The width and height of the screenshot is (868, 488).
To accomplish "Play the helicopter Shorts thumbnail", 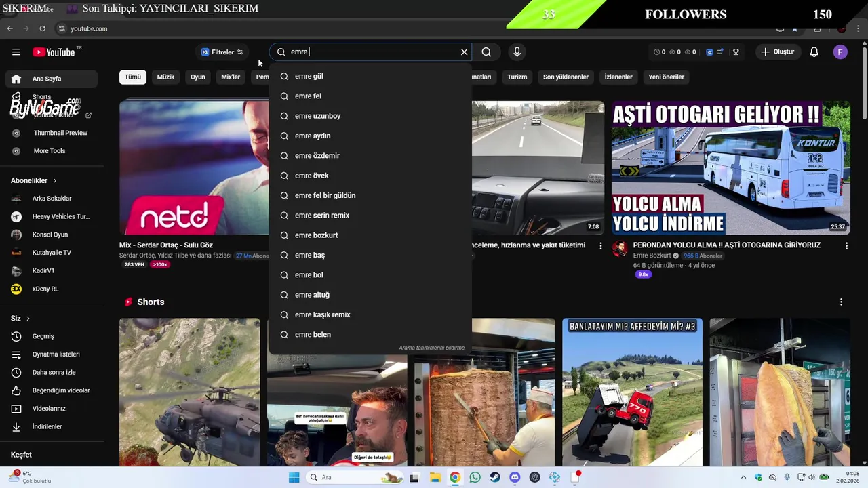I will point(189,392).
